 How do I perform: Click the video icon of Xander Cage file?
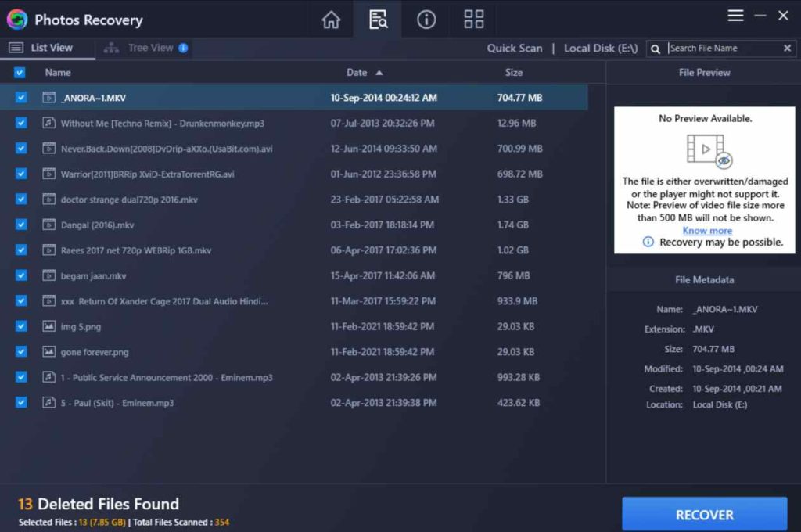click(48, 300)
